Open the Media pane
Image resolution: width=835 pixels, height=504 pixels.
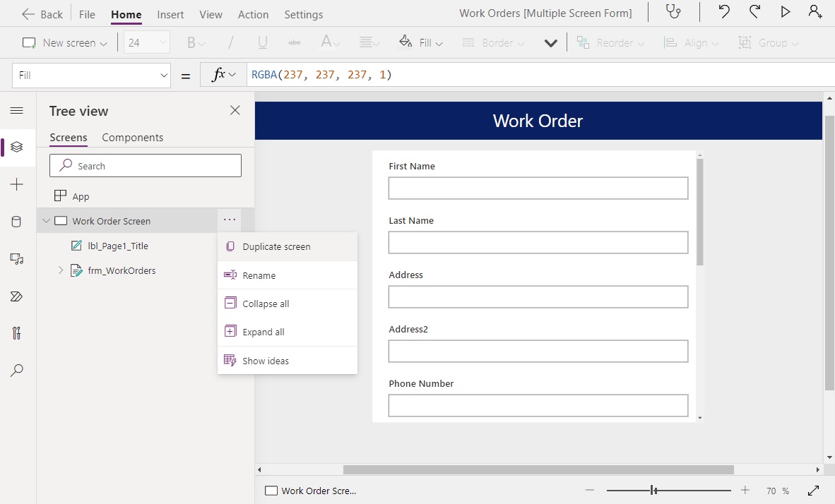pyautogui.click(x=17, y=259)
